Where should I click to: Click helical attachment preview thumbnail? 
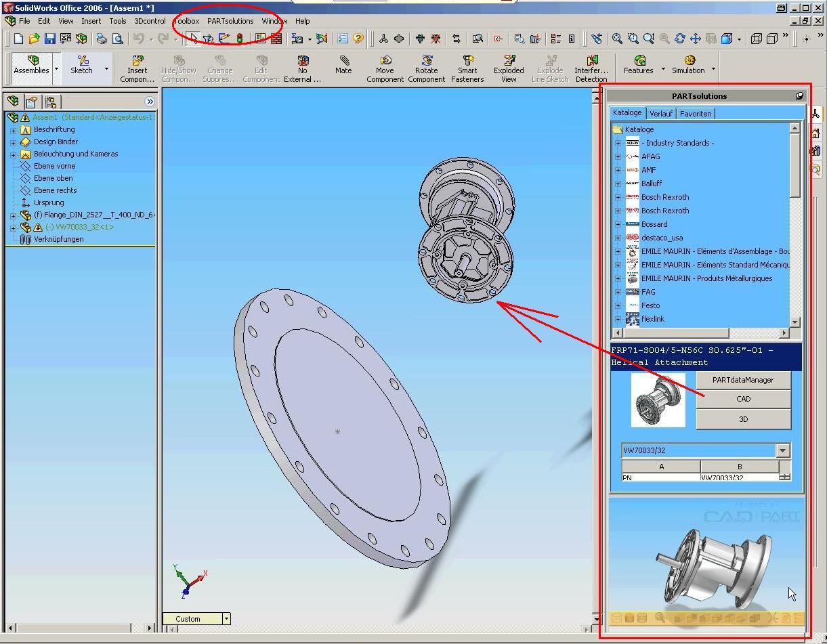(x=658, y=400)
